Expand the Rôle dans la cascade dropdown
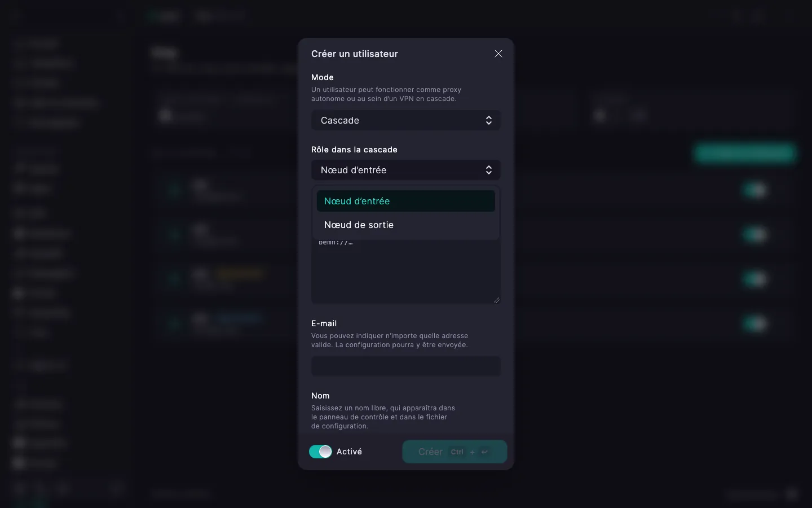This screenshot has width=812, height=508. coord(406,170)
